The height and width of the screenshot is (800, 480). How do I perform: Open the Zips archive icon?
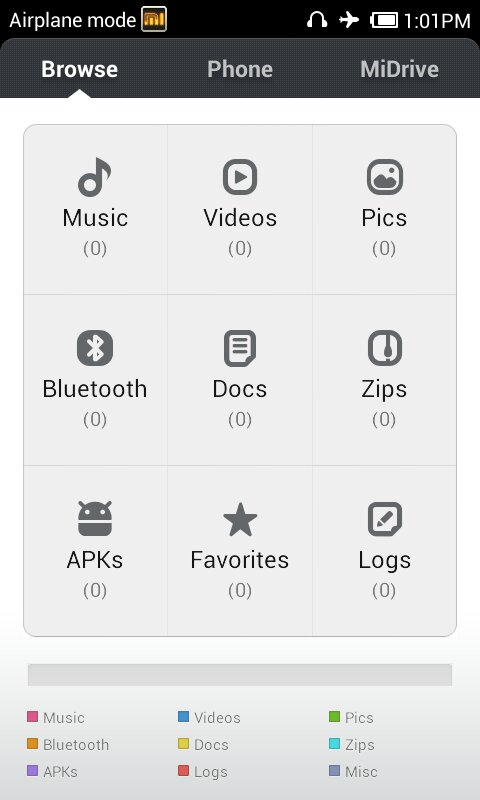pyautogui.click(x=385, y=348)
